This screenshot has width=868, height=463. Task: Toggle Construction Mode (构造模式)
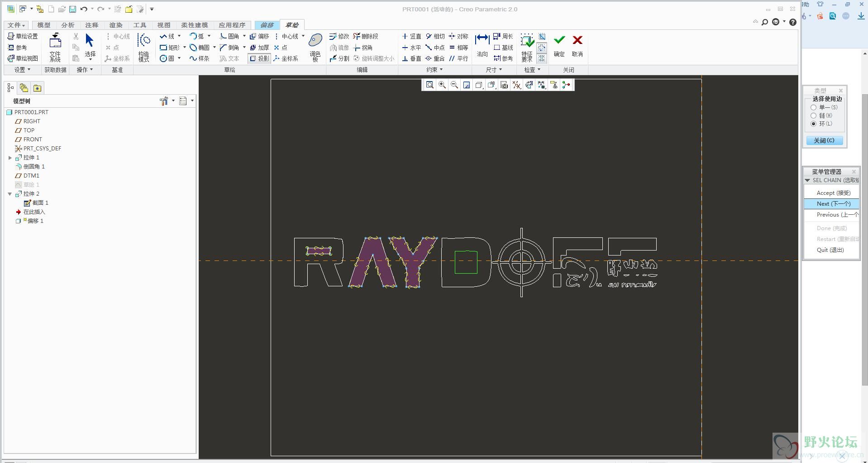143,47
